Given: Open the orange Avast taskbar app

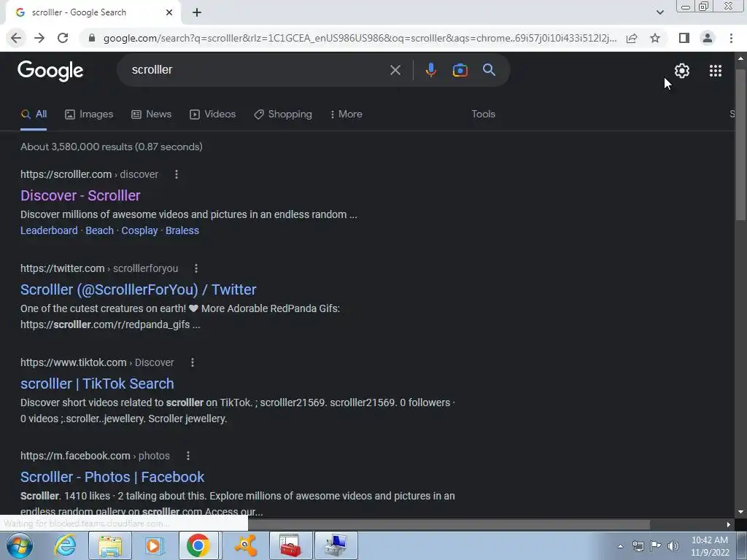Looking at the screenshot, I should 245,545.
